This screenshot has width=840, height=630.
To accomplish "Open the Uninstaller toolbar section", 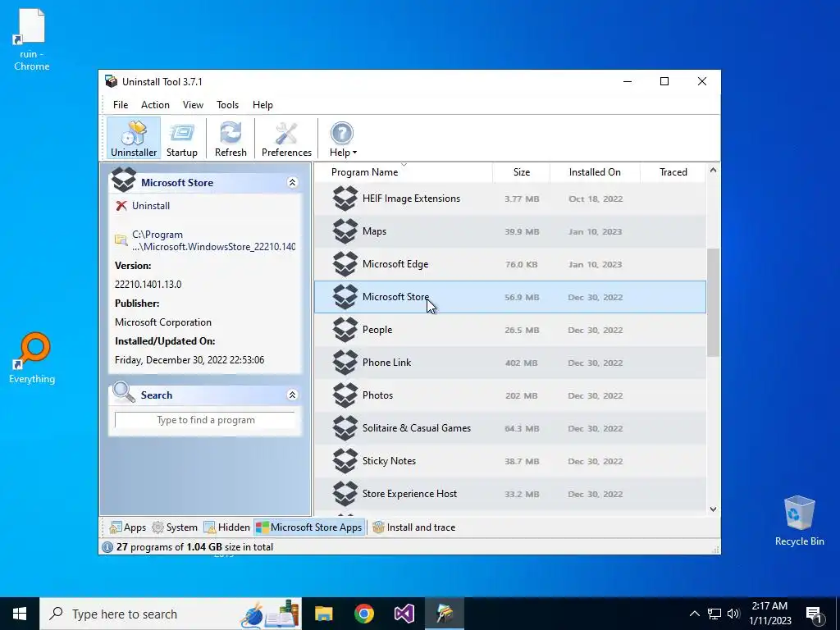I will (x=134, y=138).
